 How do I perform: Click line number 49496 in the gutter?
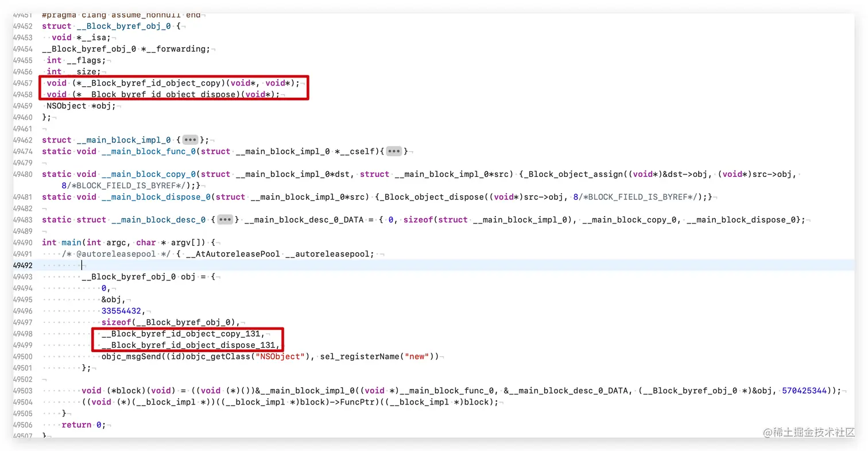(x=22, y=311)
